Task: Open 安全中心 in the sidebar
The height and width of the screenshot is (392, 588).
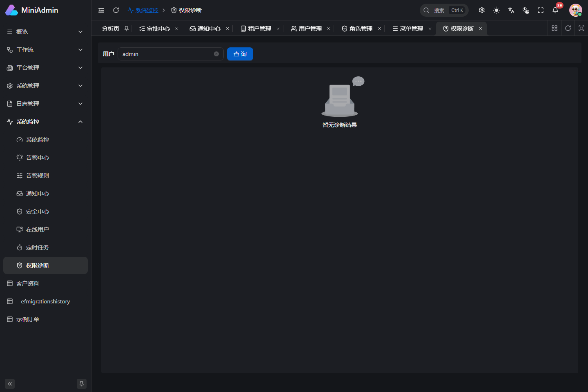Action: tap(45, 212)
